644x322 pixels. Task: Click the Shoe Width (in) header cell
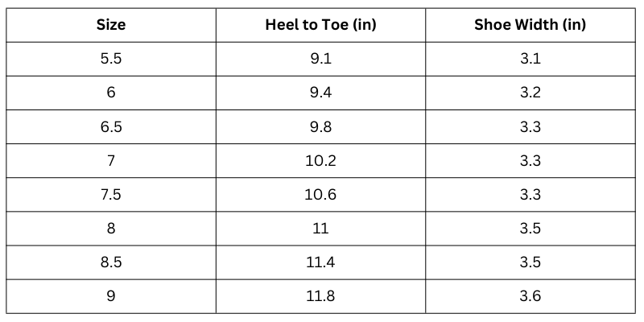click(x=530, y=24)
